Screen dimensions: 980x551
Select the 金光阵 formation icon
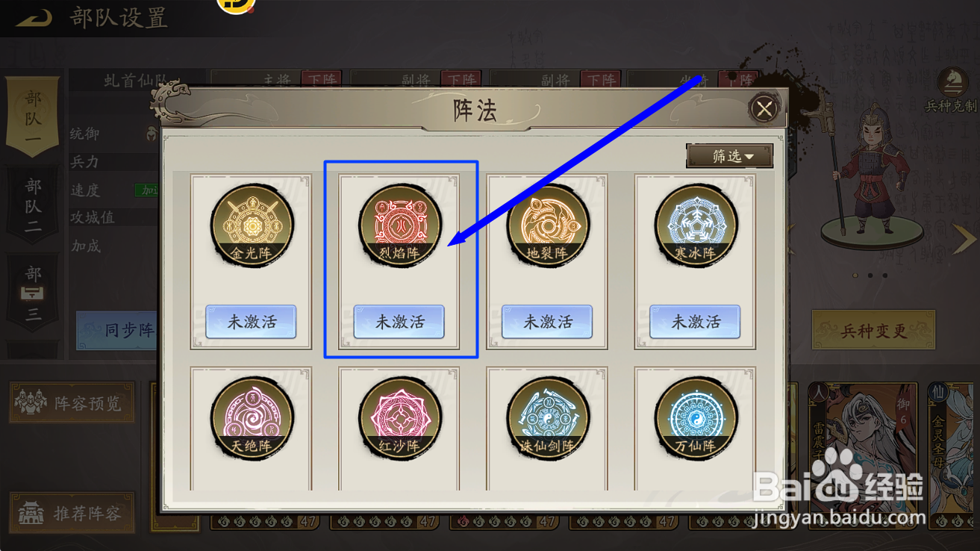tap(252, 225)
